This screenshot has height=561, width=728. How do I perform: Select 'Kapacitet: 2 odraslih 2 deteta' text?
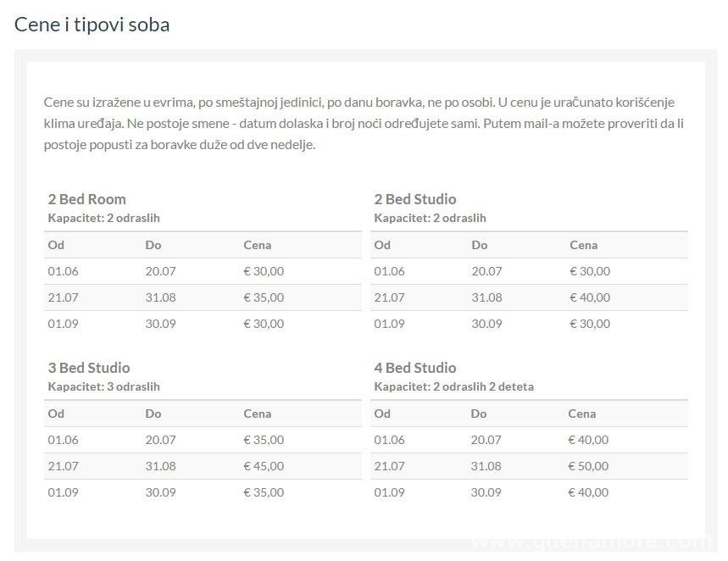coord(453,386)
